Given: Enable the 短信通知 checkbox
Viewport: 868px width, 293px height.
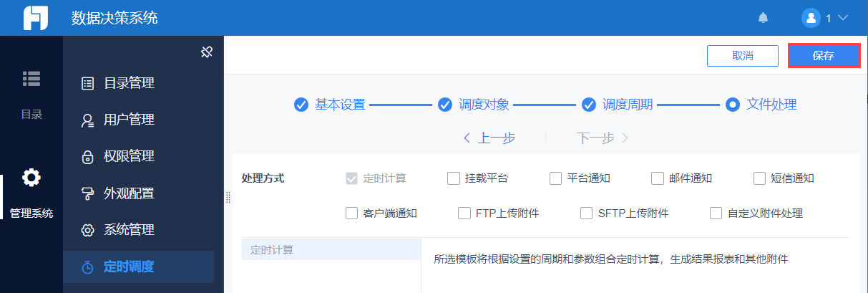Looking at the screenshot, I should click(x=760, y=178).
